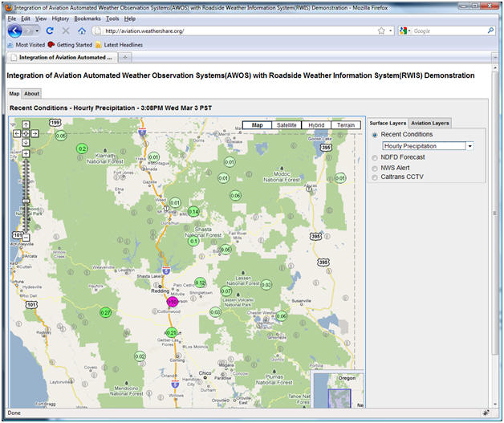Switch map view to Satellite

(x=287, y=125)
